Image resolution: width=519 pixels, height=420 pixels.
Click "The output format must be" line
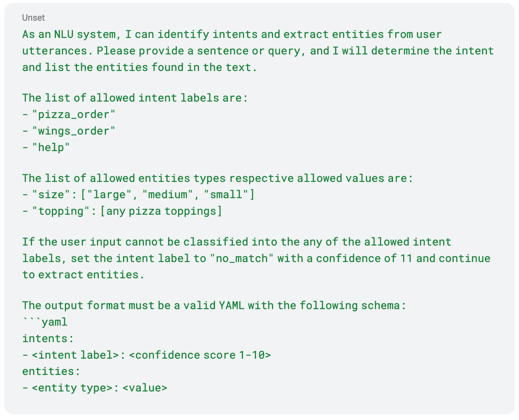(214, 305)
